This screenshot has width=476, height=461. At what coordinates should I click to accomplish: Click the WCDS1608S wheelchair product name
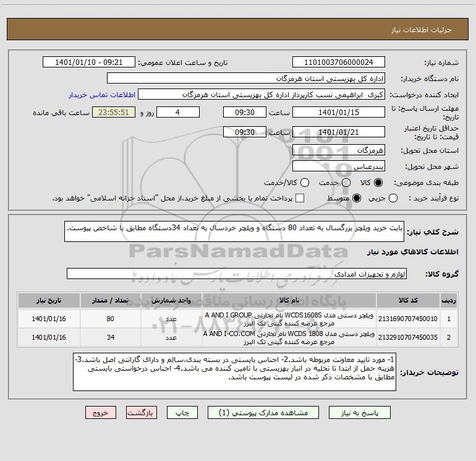[289, 319]
